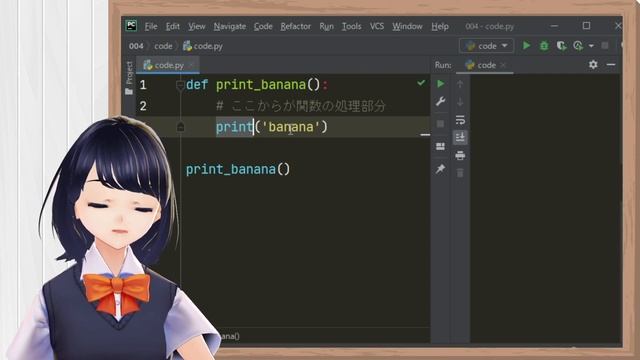This screenshot has height=360, width=640.
Task: Click the 004 breadcrumb
Action: (136, 46)
